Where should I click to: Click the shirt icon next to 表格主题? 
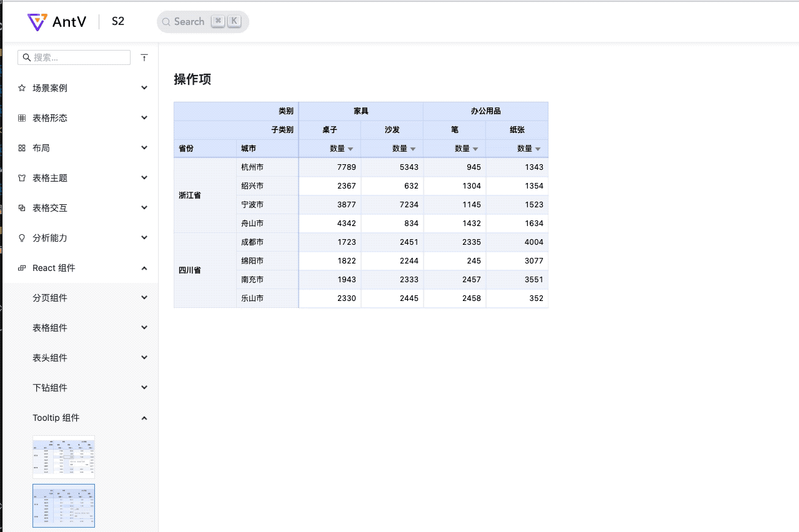[x=22, y=177]
